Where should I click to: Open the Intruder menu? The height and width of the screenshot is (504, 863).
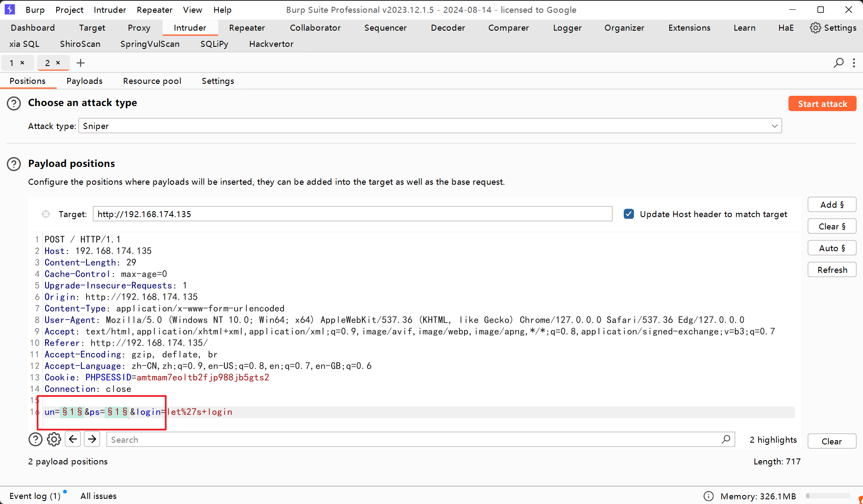[110, 10]
